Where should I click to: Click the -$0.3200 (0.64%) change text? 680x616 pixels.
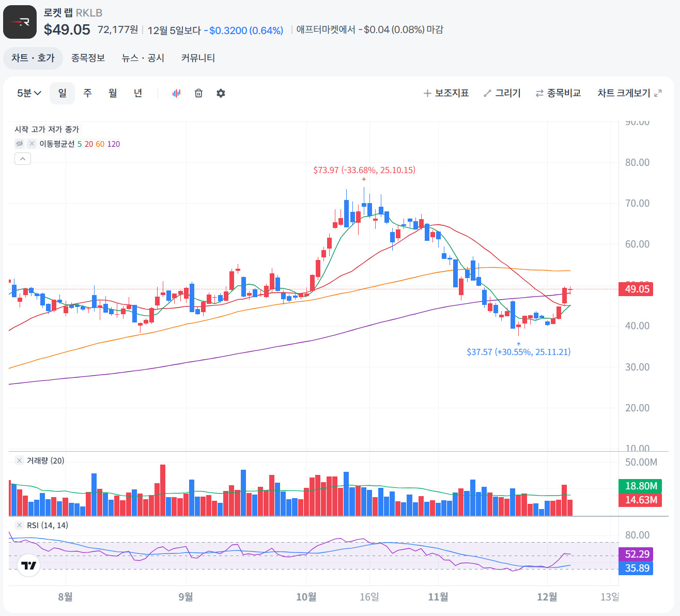pos(243,30)
